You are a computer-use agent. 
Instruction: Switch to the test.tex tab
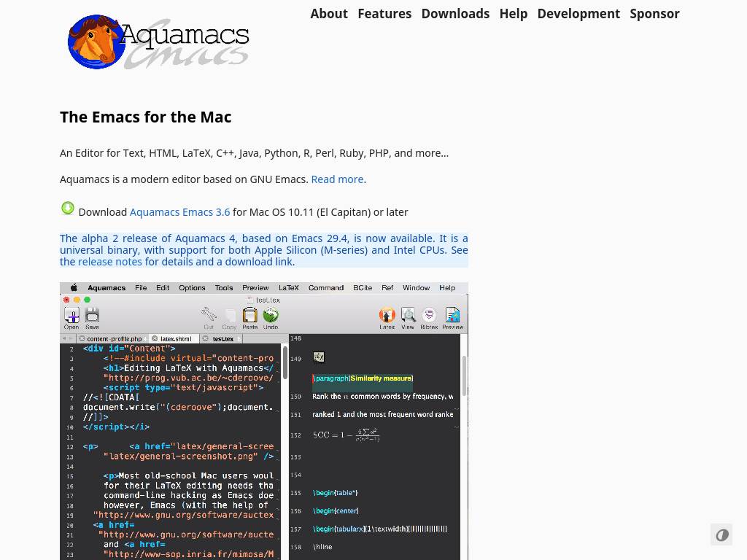(222, 338)
